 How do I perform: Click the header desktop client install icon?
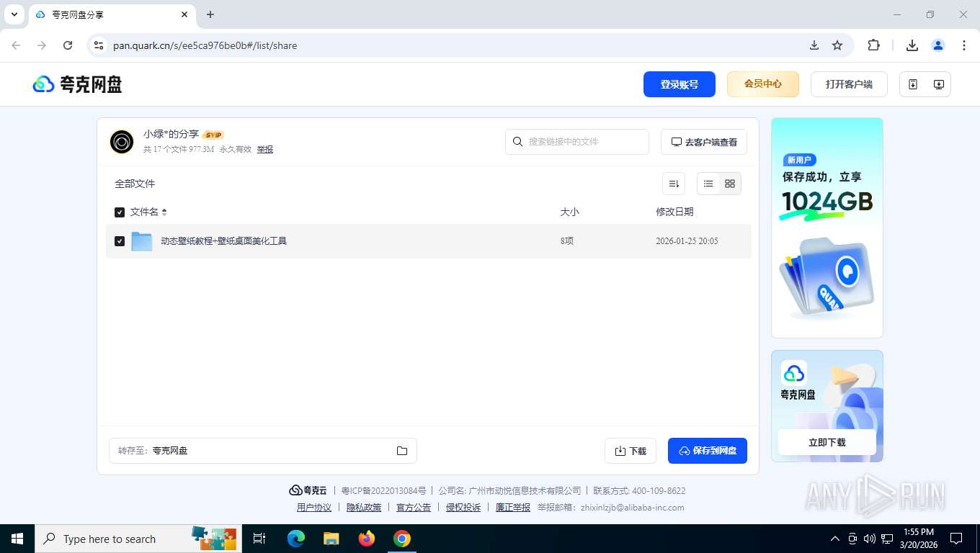[939, 84]
